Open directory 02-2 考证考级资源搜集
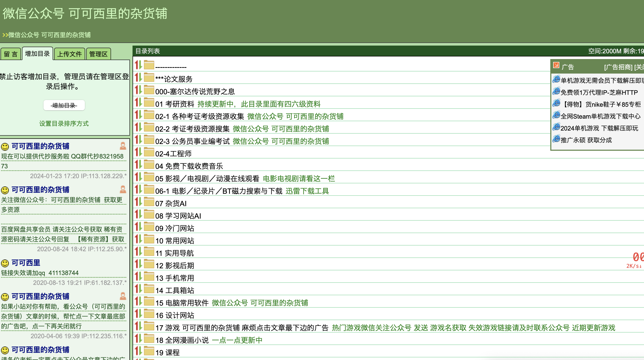Image resolution: width=644 pixels, height=360 pixels. click(192, 129)
